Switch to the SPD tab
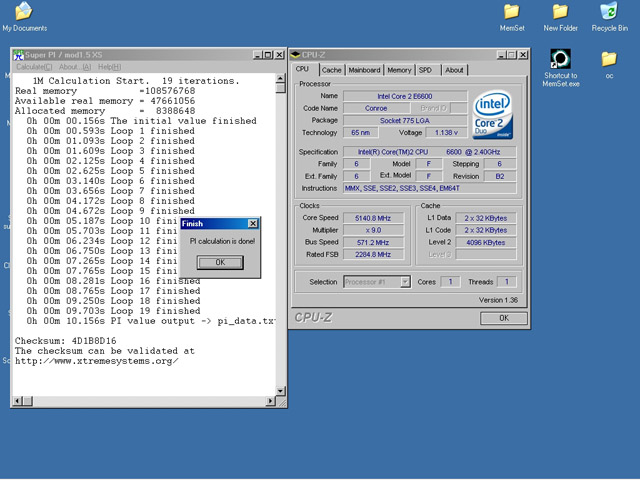The image size is (640, 480). coord(426,70)
